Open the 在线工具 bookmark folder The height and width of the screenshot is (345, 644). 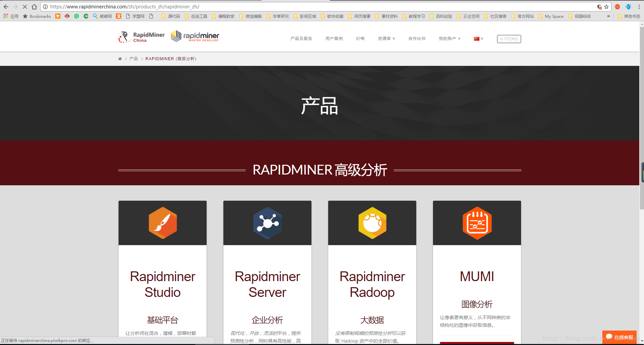tap(196, 16)
